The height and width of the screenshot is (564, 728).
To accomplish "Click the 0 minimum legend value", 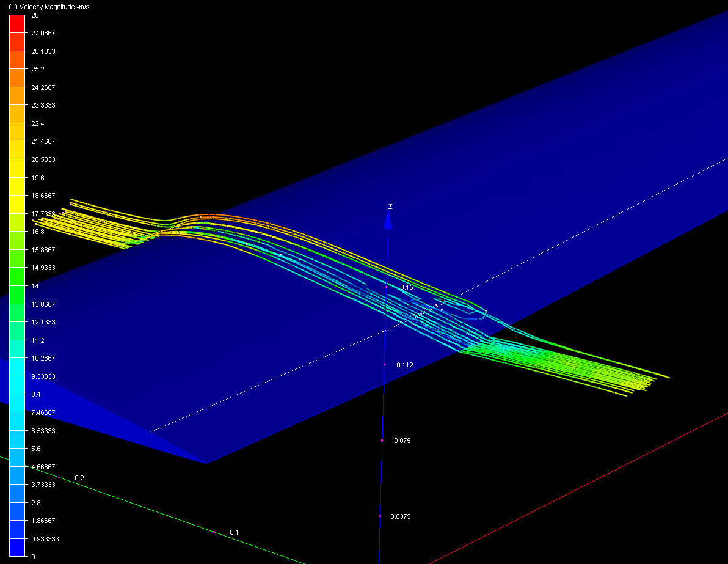I will [34, 557].
